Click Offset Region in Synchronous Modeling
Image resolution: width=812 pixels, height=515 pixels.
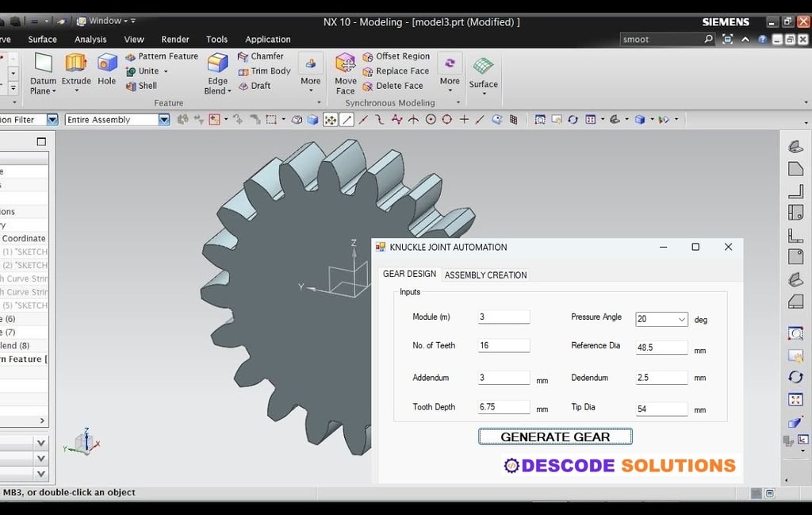[x=396, y=56]
